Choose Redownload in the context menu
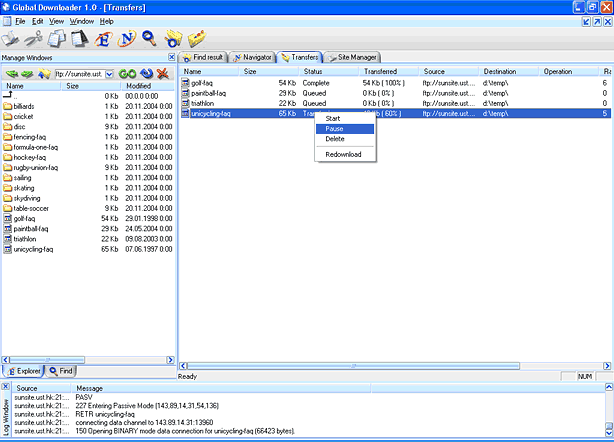 click(345, 154)
